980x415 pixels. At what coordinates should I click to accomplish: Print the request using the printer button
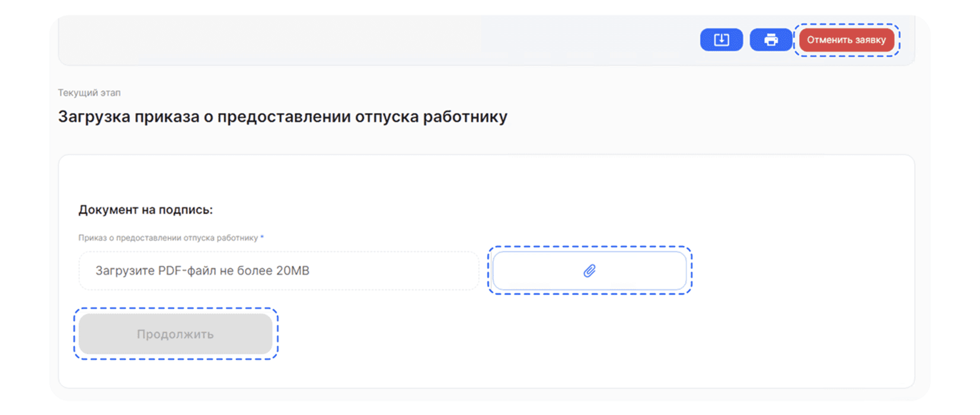(770, 40)
